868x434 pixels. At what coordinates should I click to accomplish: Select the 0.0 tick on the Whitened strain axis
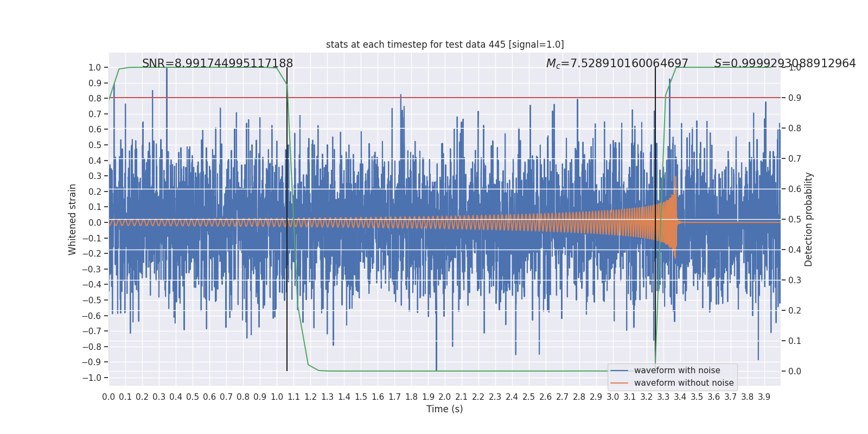click(x=94, y=222)
